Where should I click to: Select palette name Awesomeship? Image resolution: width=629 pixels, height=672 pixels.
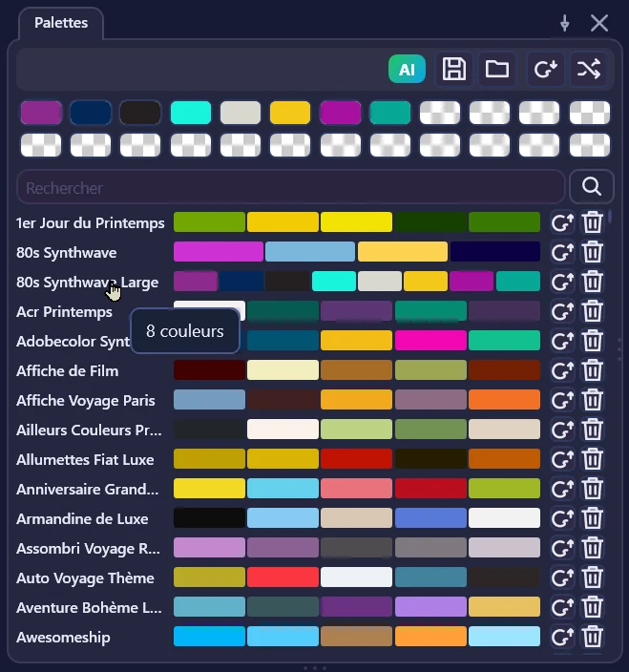(63, 638)
